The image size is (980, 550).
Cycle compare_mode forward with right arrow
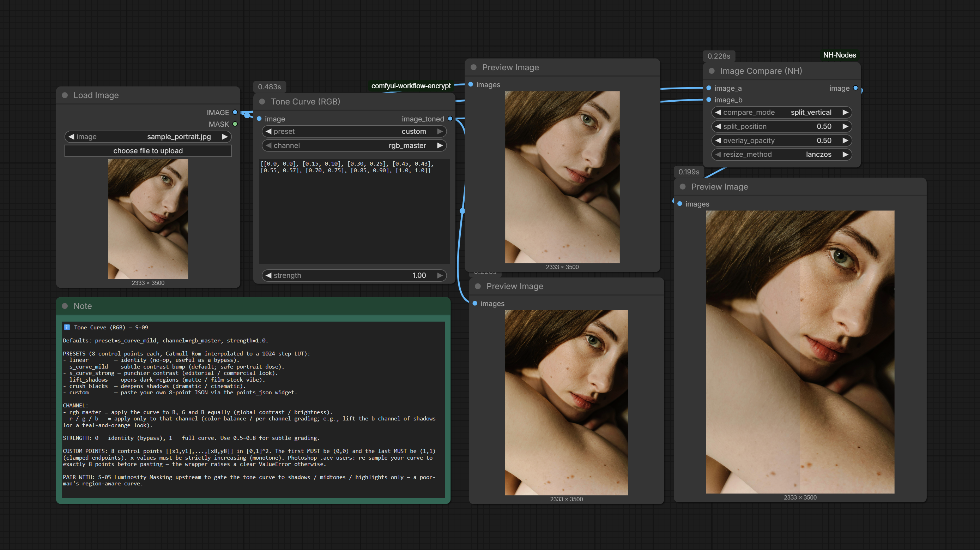tap(845, 112)
